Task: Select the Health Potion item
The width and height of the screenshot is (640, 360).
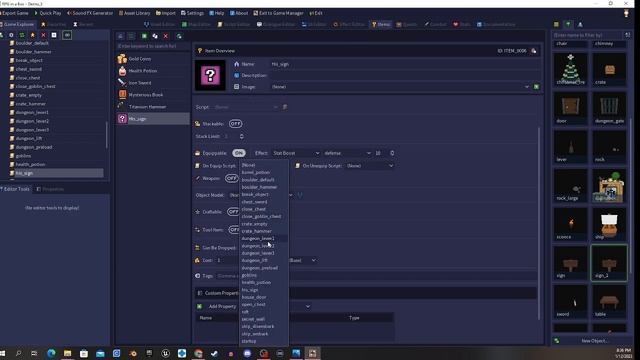Action: 153,71
